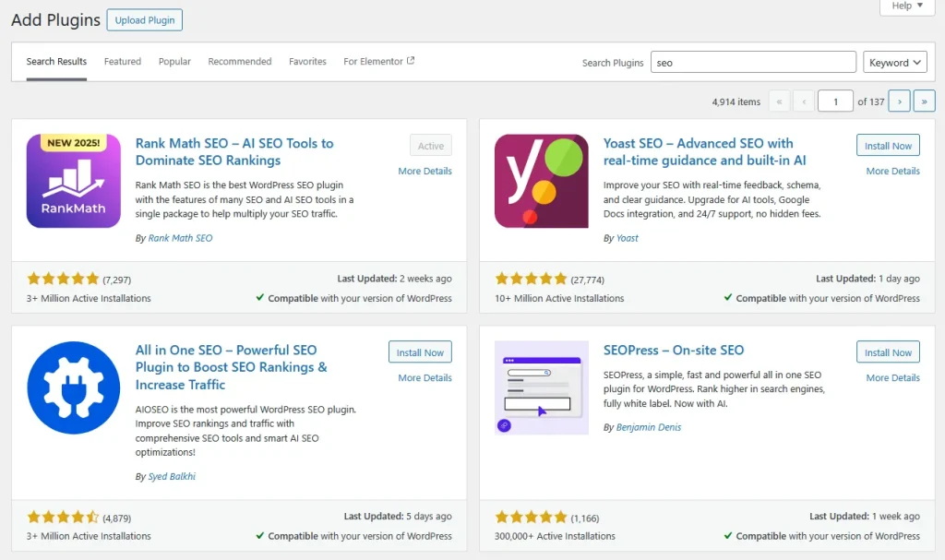
Task: Click the All in One SEO star rating
Action: click(63, 517)
